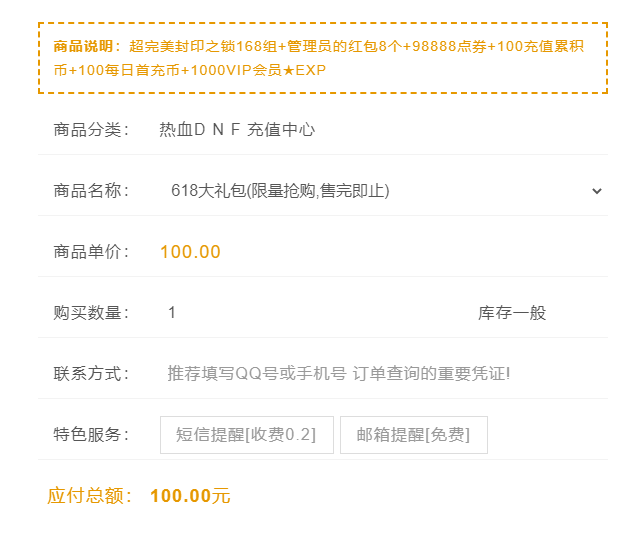The width and height of the screenshot is (619, 538).
Task: Click the 商品名称 label
Action: (91, 191)
